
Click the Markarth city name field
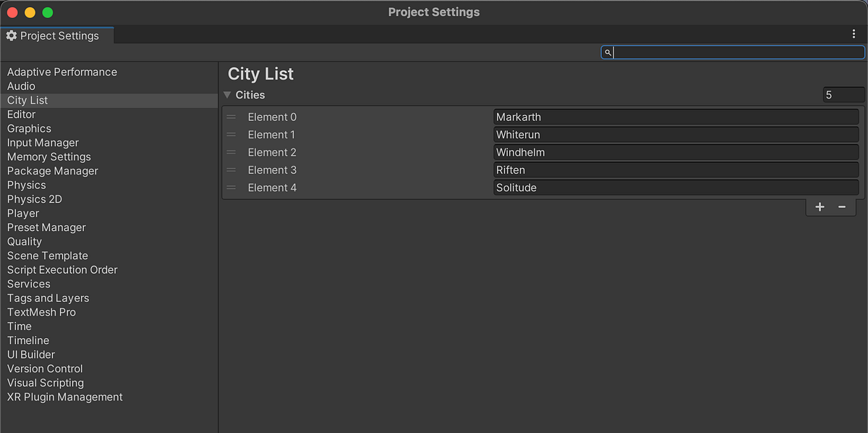(676, 117)
